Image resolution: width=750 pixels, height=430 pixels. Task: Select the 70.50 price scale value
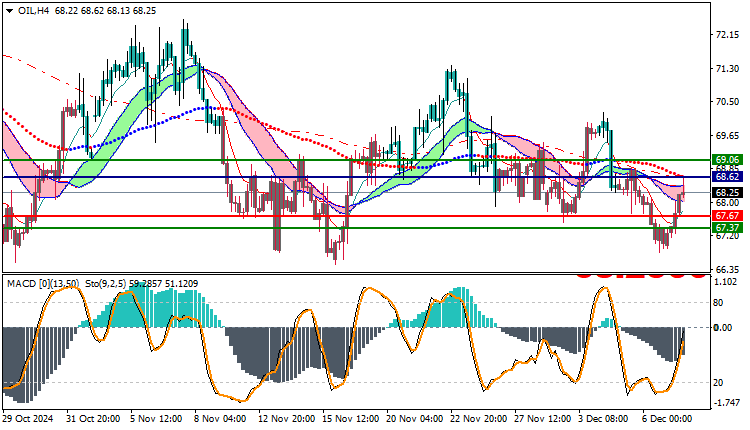point(727,102)
